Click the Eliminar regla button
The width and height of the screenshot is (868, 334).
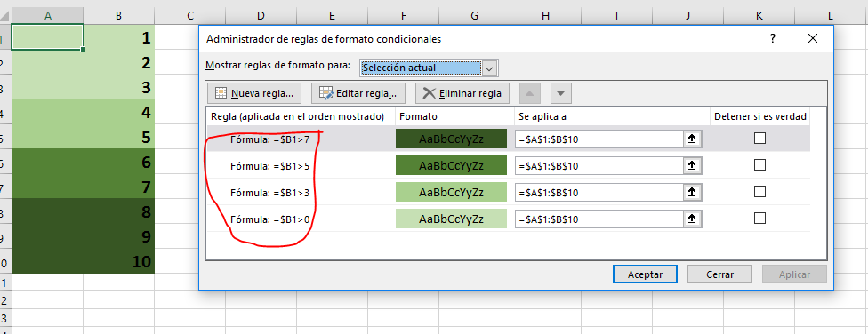[462, 93]
